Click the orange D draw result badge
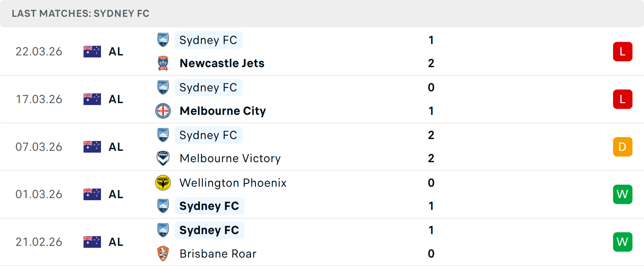The height and width of the screenshot is (266, 644). (x=623, y=147)
